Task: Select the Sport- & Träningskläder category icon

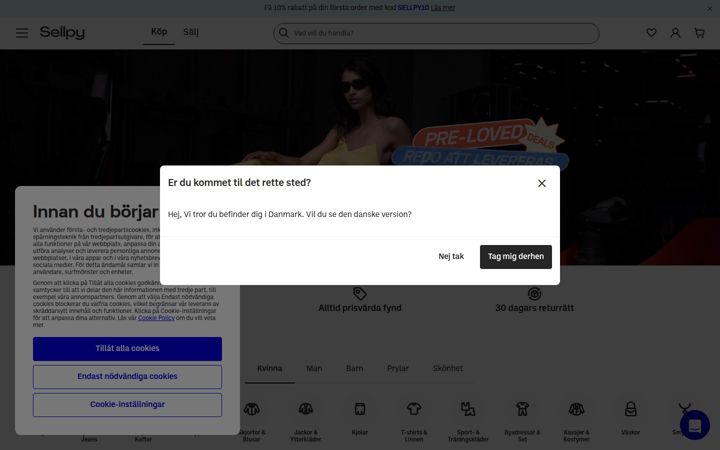Action: (468, 409)
